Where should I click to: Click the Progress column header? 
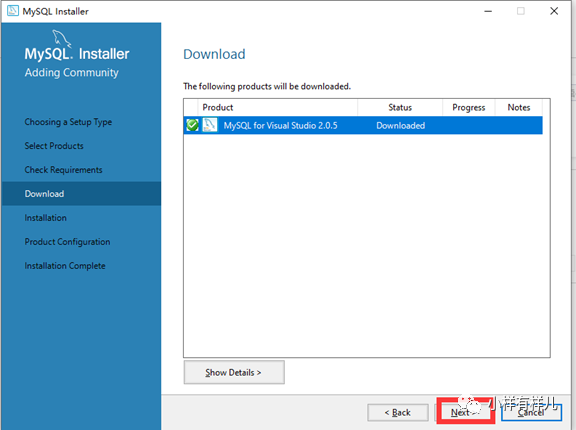point(469,108)
